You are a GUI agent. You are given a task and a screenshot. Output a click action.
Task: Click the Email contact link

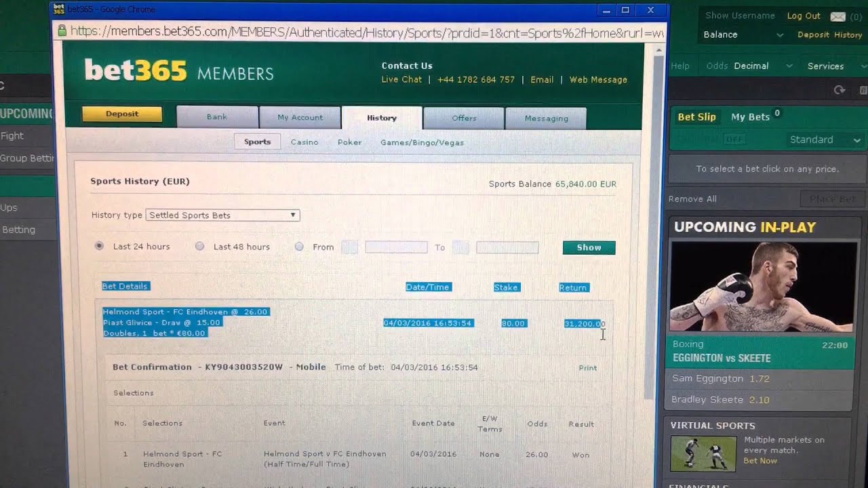[542, 79]
